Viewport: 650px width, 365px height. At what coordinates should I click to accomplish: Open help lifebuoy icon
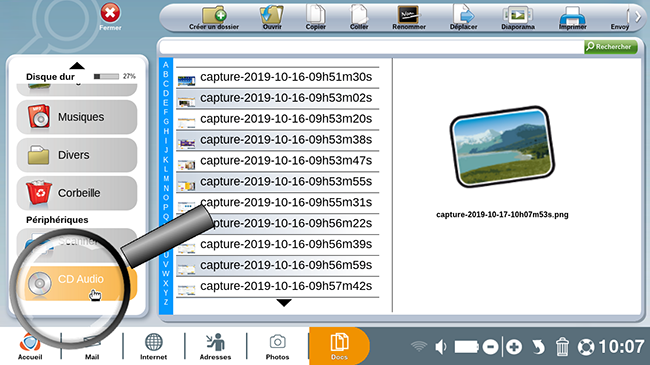(586, 347)
